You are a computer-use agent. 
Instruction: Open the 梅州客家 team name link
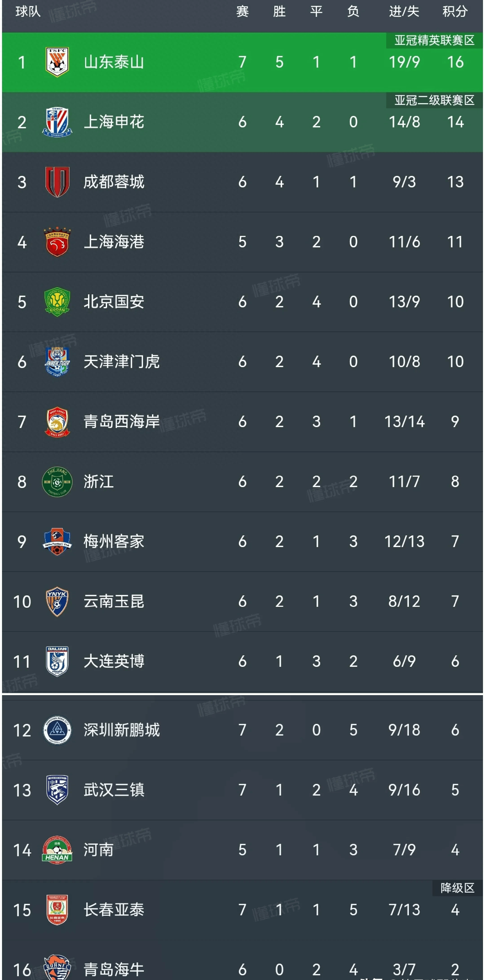(114, 541)
